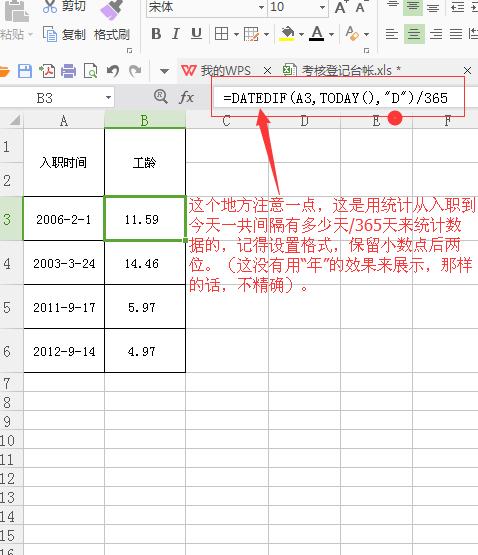
Task: Click the Cut (剪切) scissors button
Action: click(64, 6)
